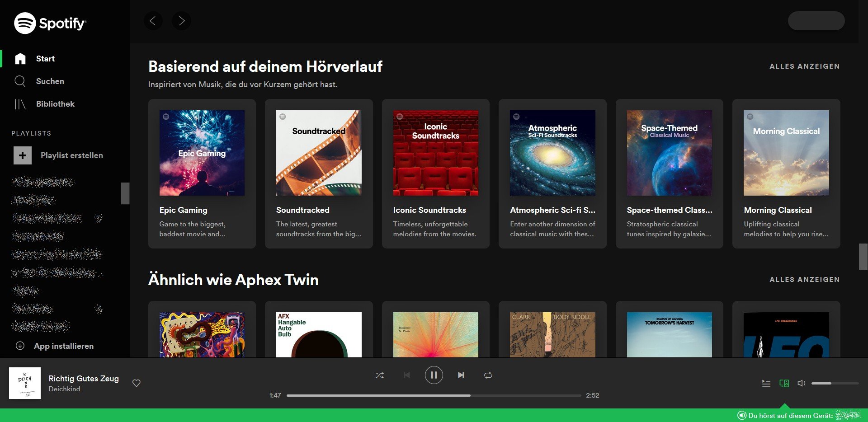Image resolution: width=868 pixels, height=422 pixels.
Task: Open the Biosphere N-Plants album
Action: coord(436,335)
